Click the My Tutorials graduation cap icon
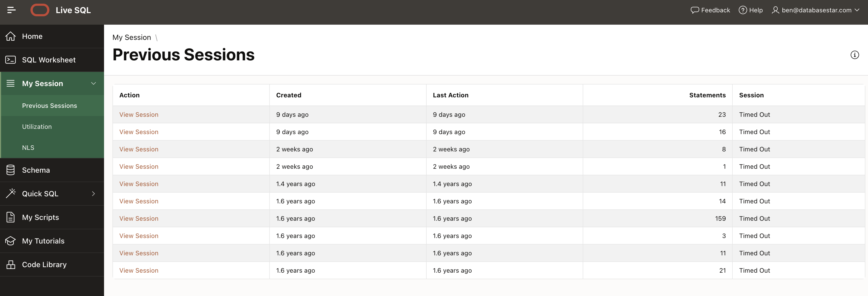The image size is (868, 296). click(11, 241)
